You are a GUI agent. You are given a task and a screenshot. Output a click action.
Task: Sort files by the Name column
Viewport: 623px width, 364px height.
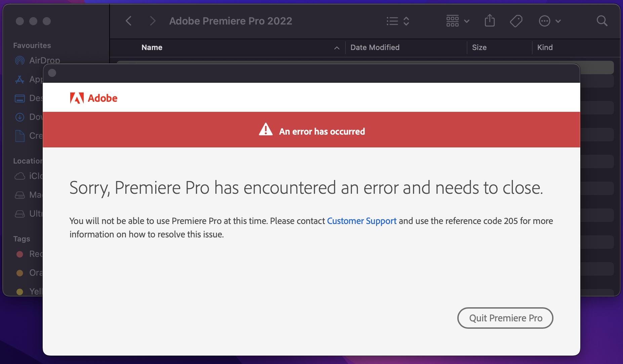coord(152,47)
